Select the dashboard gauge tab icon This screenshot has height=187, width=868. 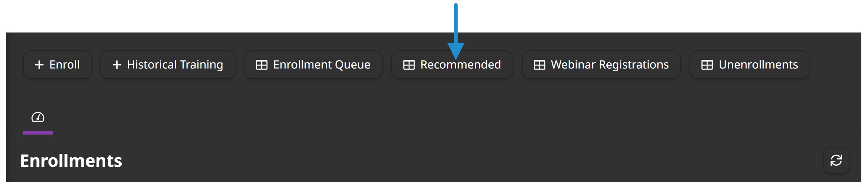click(x=38, y=117)
